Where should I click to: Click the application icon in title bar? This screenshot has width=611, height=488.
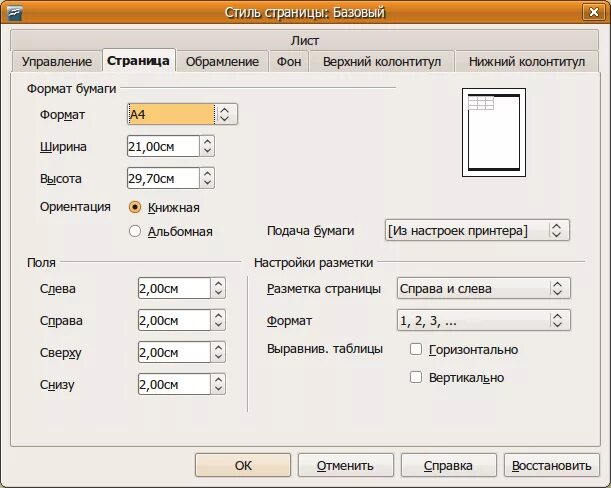(x=15, y=12)
